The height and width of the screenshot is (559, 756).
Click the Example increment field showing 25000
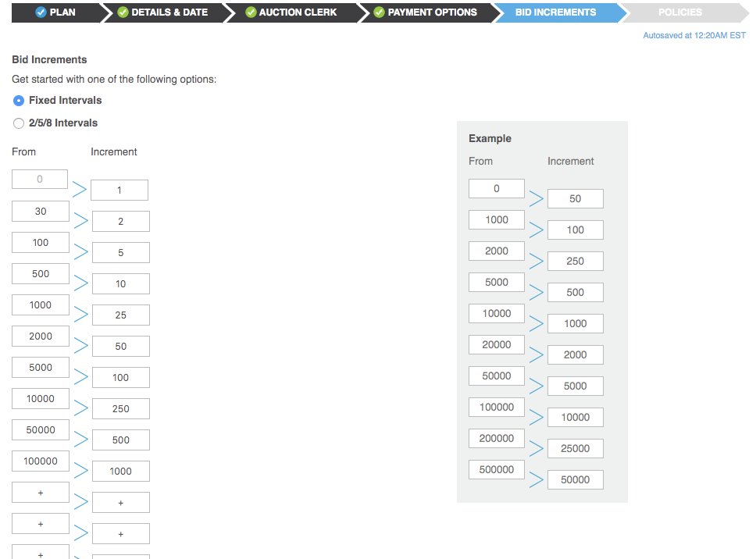point(575,449)
